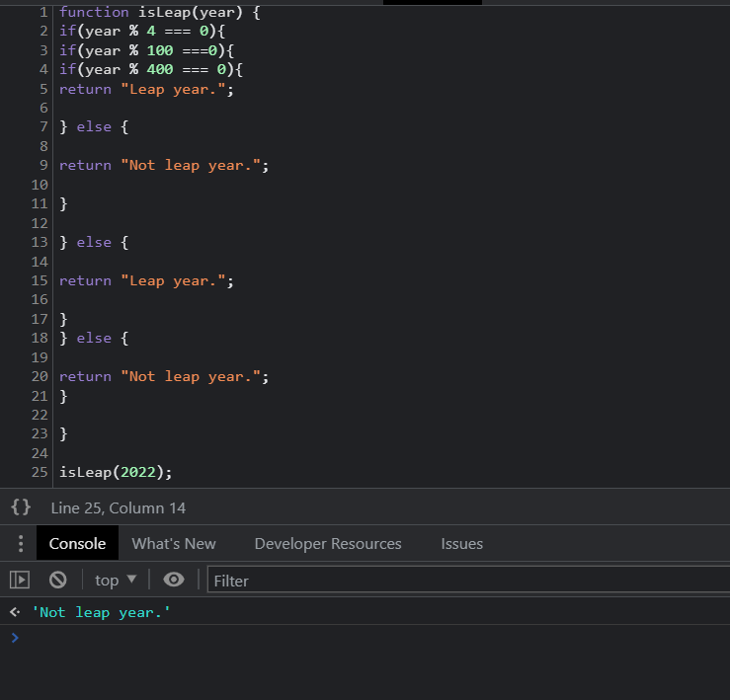Open the drawer three-dot menu
The image size is (730, 700).
point(21,544)
